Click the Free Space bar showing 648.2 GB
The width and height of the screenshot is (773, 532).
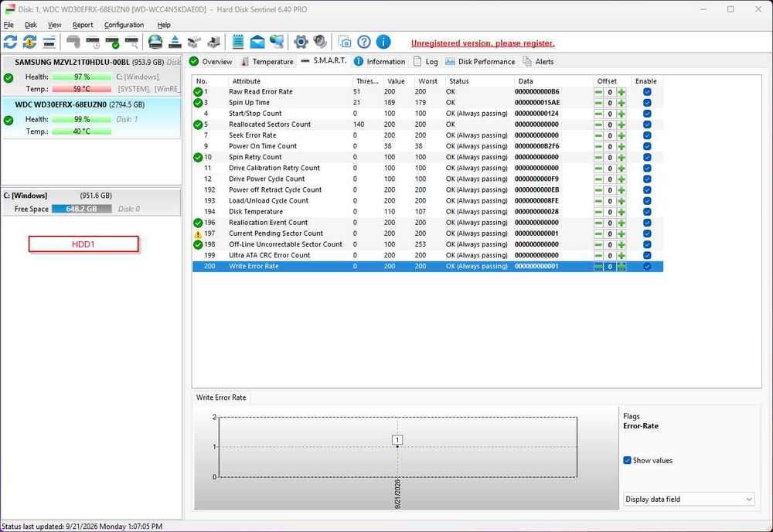pyautogui.click(x=81, y=209)
